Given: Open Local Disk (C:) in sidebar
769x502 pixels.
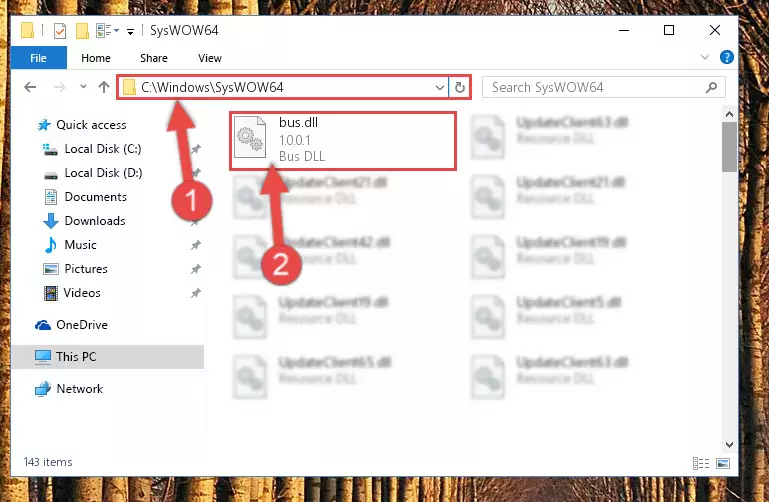Looking at the screenshot, I should tap(103, 149).
